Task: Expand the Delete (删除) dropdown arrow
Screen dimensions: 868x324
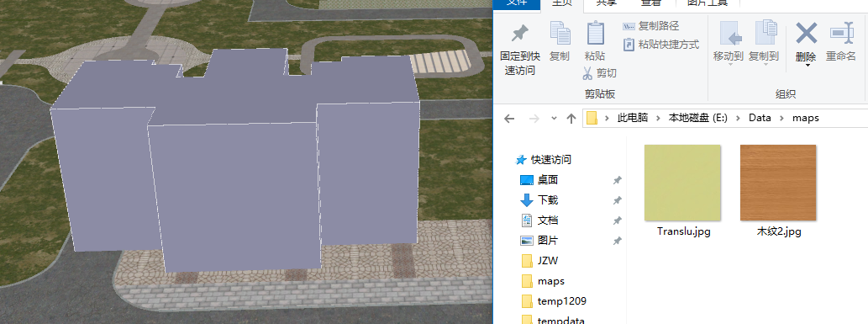Action: [807, 66]
